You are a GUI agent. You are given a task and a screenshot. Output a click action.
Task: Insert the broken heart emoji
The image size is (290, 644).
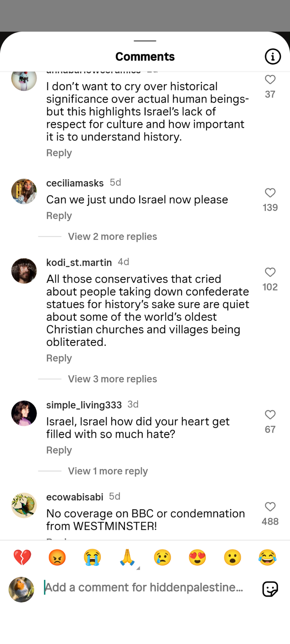tap(22, 558)
